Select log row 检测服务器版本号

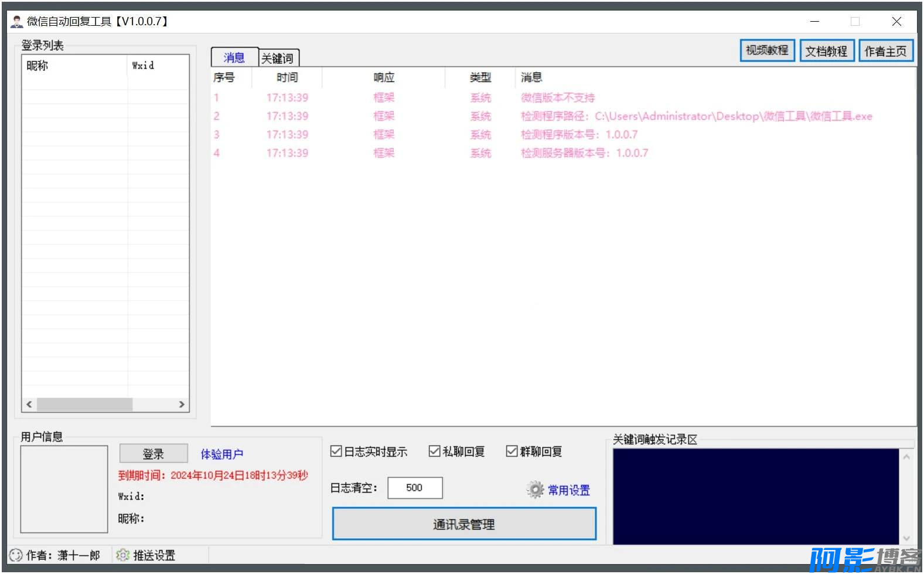tap(562, 153)
